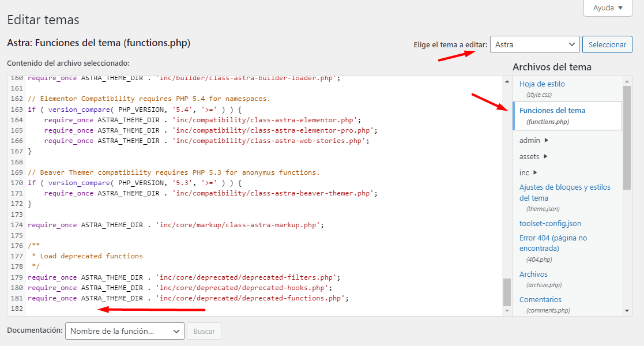Click the Seleccionar button
Screen dimensions: 644x346
(x=607, y=44)
